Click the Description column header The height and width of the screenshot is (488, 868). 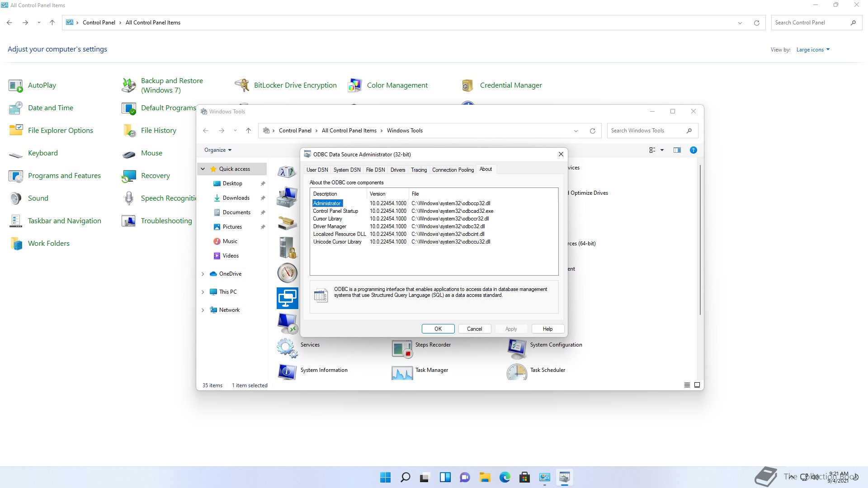(x=338, y=194)
